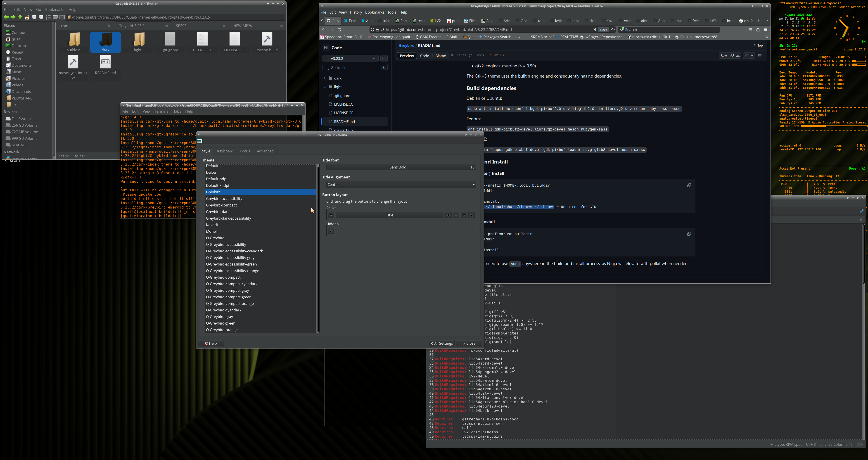Click the All Settings button
The image size is (868, 460).
click(441, 343)
